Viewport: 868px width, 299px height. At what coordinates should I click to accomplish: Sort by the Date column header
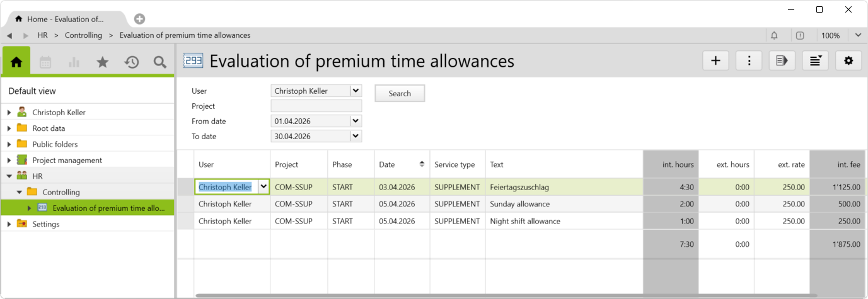click(401, 164)
